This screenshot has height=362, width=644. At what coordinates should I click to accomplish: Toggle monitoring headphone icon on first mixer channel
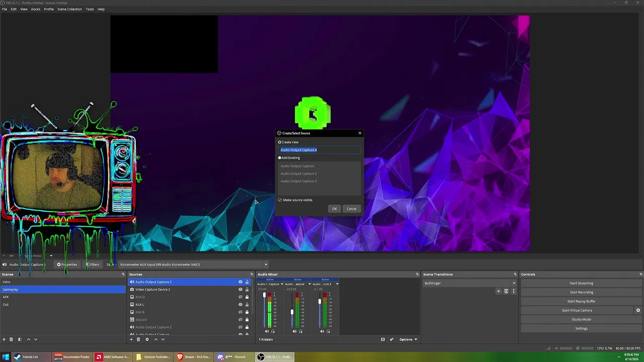pos(273,331)
